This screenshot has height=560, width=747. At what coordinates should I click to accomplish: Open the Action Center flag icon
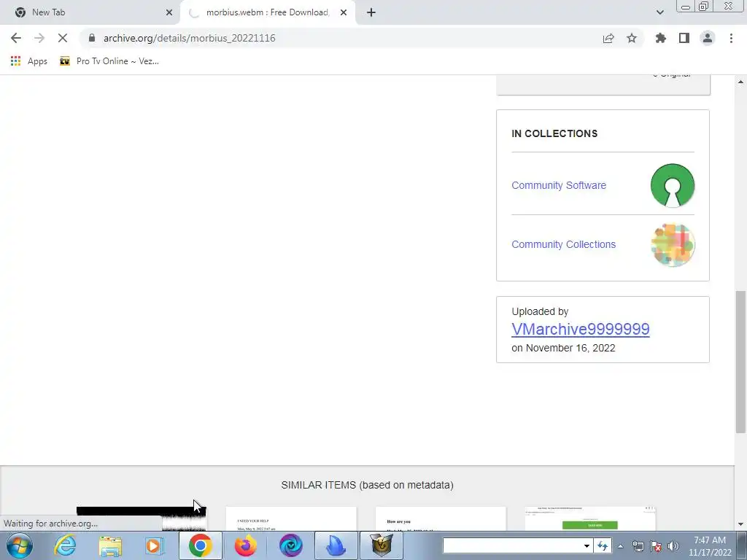[656, 546]
